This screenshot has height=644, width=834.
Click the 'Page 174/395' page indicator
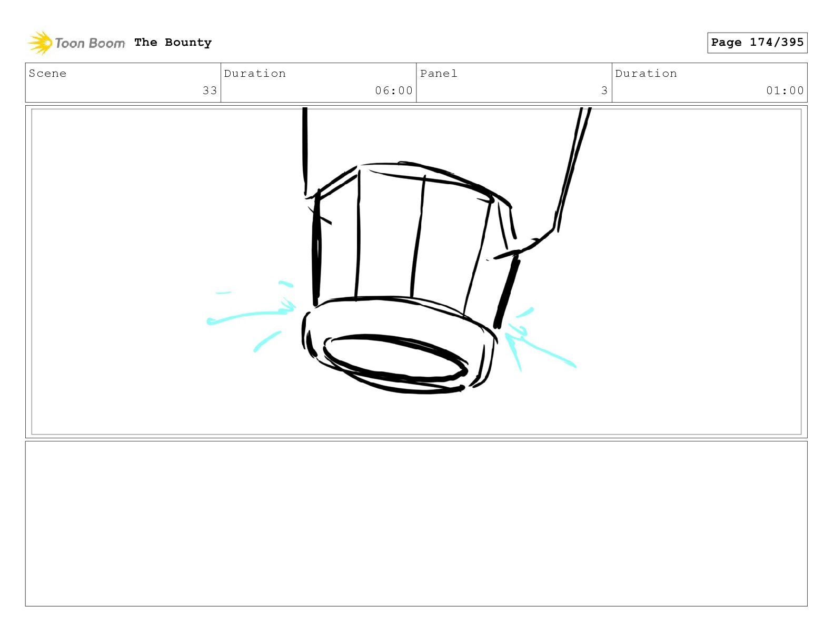point(757,43)
